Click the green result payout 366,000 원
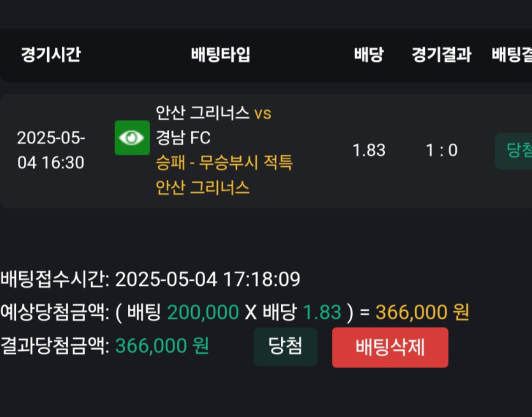This screenshot has width=532, height=417. [162, 346]
